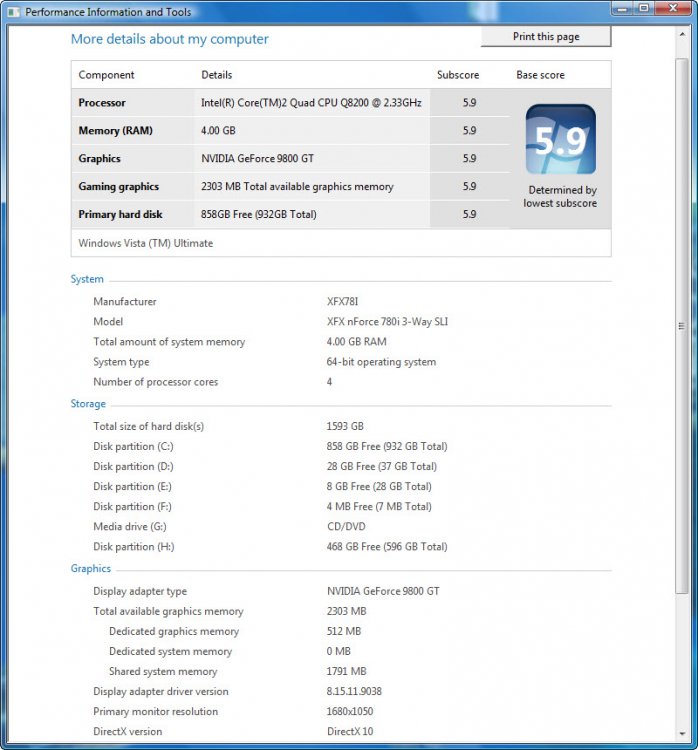Maximize the Performance Information window
Screen dimensions: 698x750
coord(644,9)
